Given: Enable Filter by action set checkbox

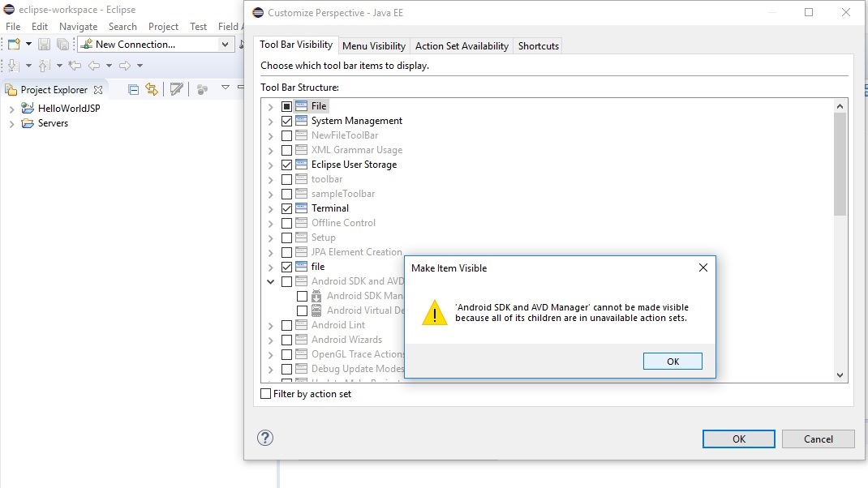Looking at the screenshot, I should tap(266, 393).
